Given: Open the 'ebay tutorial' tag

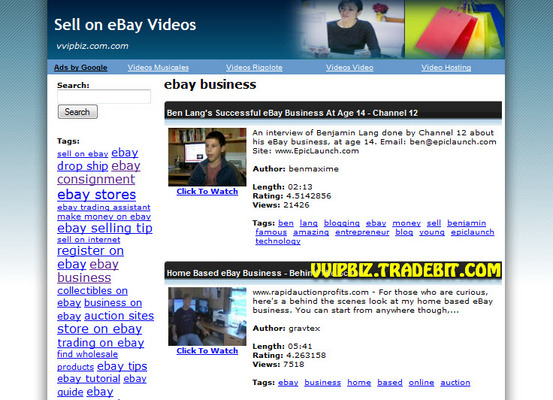Looking at the screenshot, I should 89,379.
